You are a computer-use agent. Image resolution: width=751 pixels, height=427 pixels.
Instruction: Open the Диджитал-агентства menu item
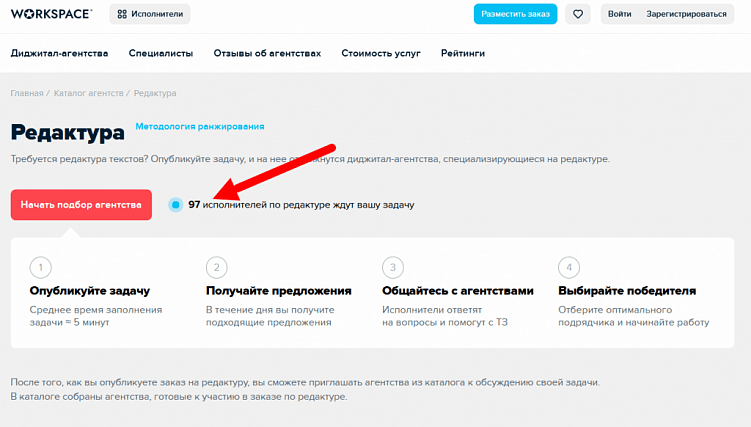60,53
